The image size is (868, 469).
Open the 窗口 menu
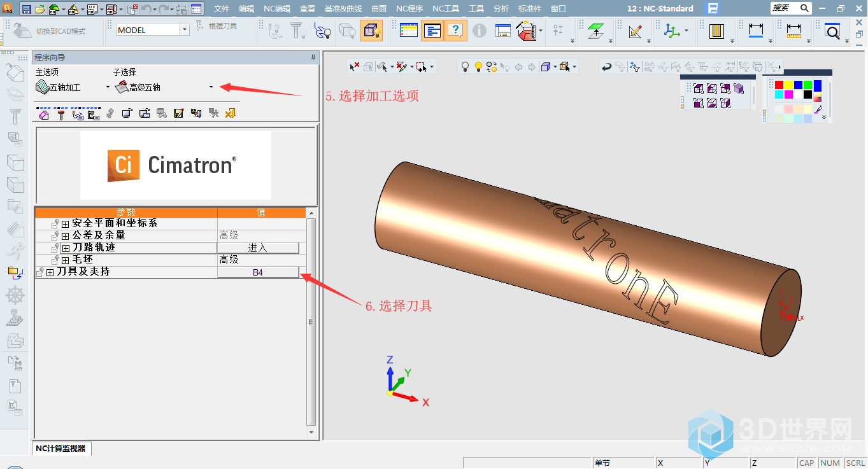tap(559, 9)
